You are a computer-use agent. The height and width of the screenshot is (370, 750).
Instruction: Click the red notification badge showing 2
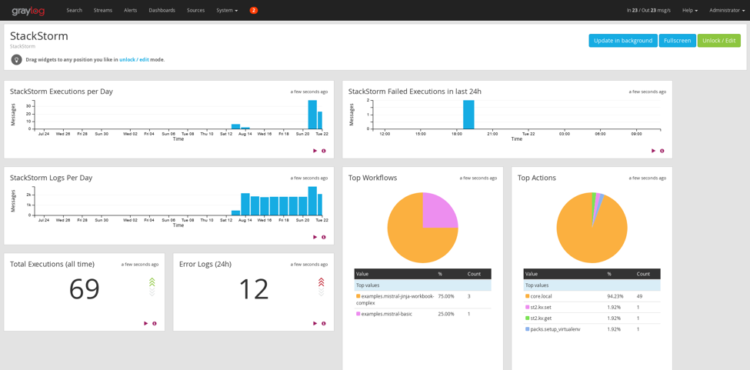(x=254, y=10)
